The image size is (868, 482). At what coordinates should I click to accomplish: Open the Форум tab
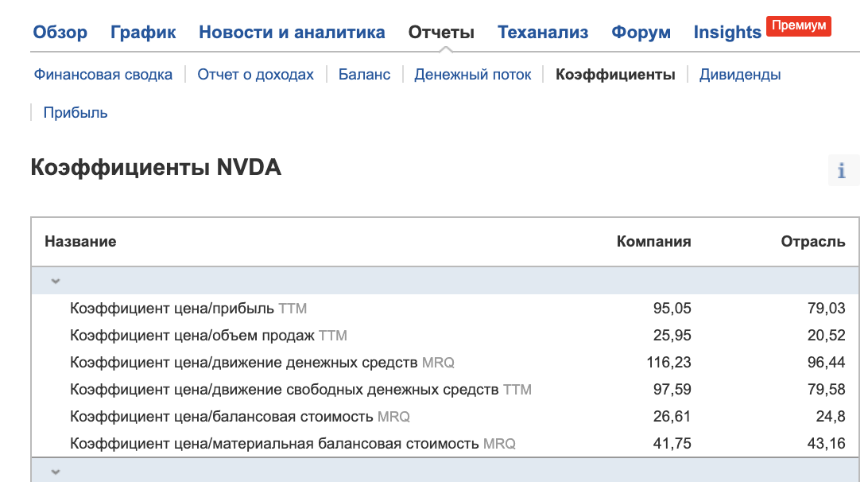coord(641,32)
